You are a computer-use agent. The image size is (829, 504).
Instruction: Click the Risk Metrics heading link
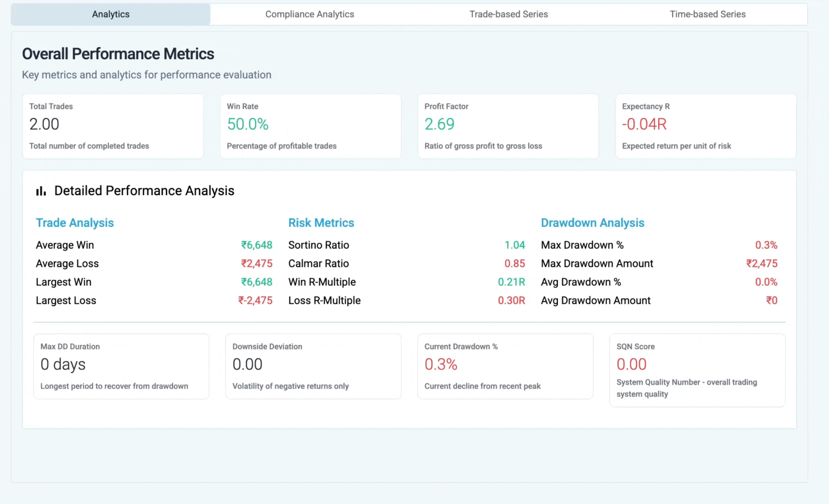coord(321,223)
